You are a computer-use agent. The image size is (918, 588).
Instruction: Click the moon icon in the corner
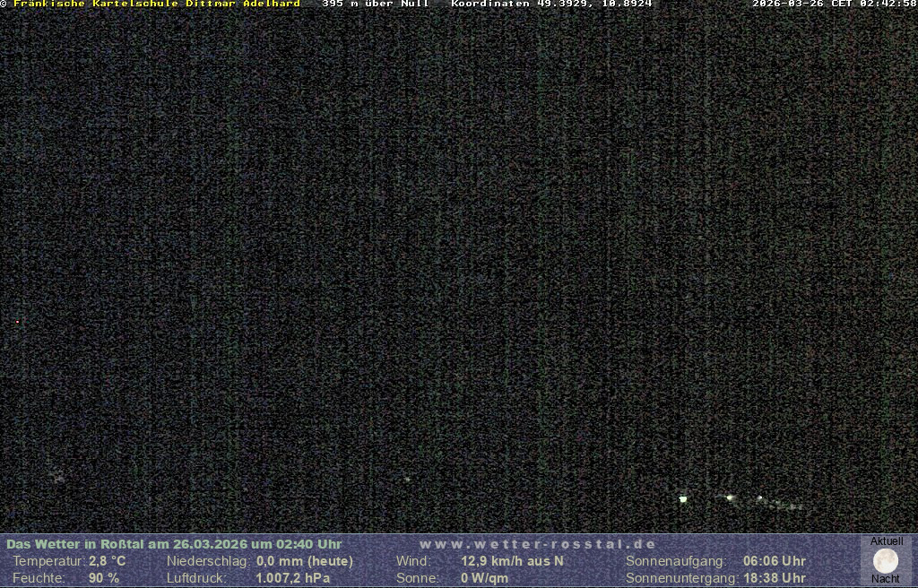pyautogui.click(x=886, y=561)
